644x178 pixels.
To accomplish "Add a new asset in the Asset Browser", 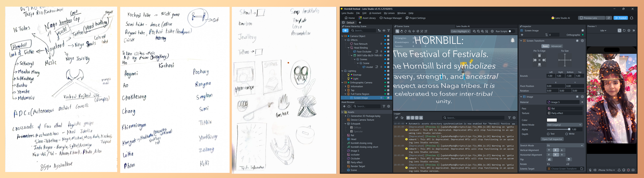I will tap(344, 106).
